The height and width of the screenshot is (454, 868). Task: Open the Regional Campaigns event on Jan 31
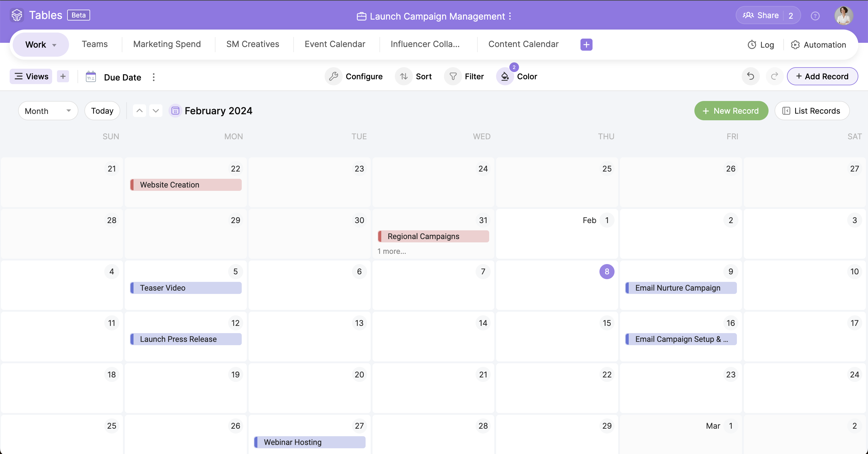coord(433,236)
